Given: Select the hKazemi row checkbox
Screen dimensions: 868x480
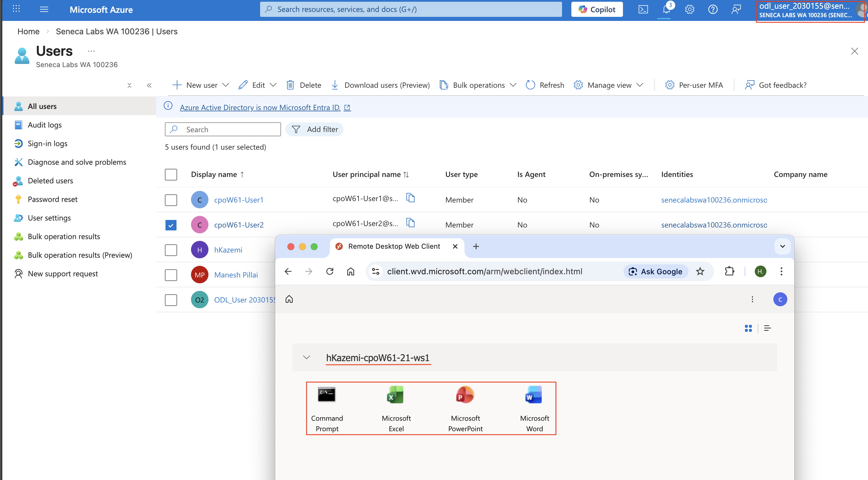Looking at the screenshot, I should tap(171, 250).
